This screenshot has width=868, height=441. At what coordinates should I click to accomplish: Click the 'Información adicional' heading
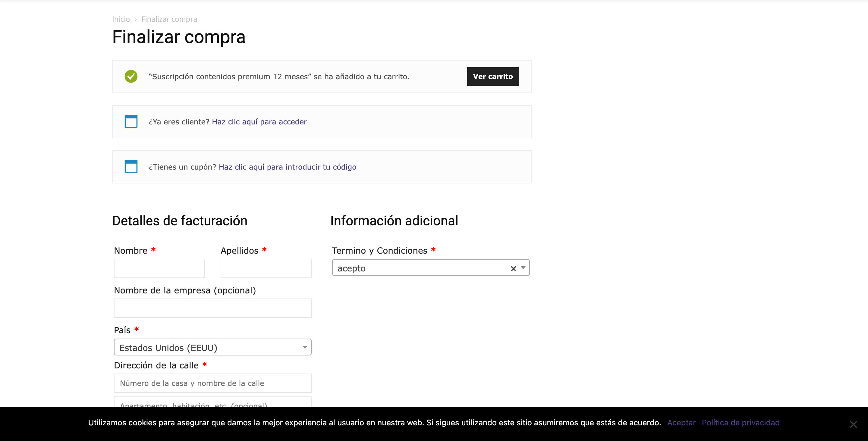(394, 221)
